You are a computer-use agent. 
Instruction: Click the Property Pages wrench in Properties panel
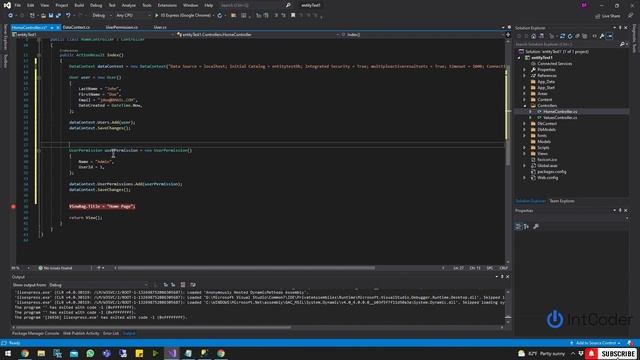(536, 226)
